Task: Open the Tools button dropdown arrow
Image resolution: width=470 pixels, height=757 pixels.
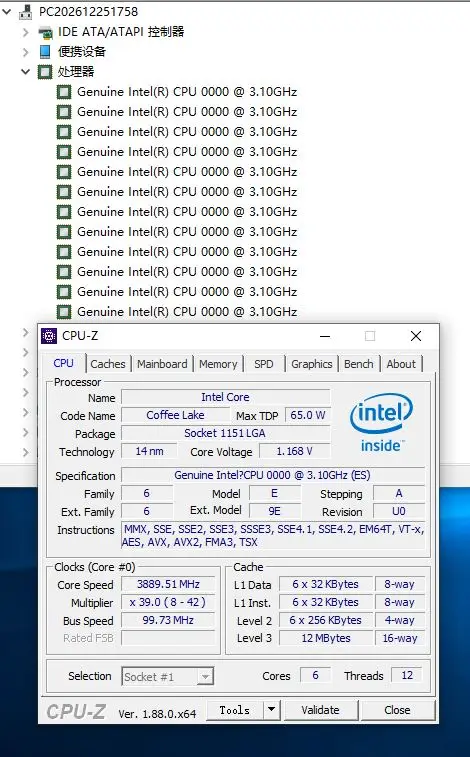Action: (x=272, y=710)
